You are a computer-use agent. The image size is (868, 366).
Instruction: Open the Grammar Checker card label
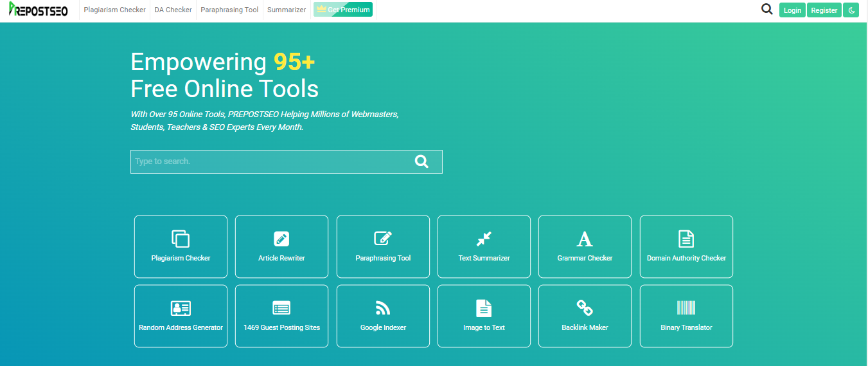[585, 258]
